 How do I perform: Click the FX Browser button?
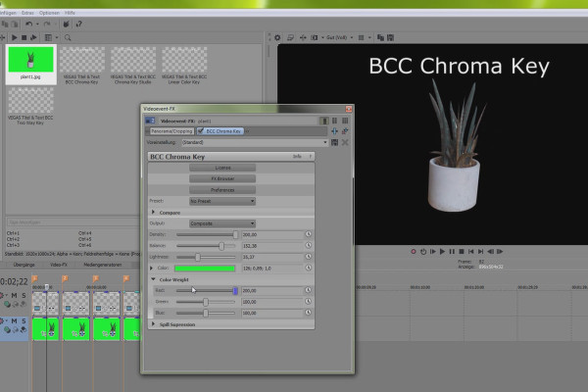(222, 179)
